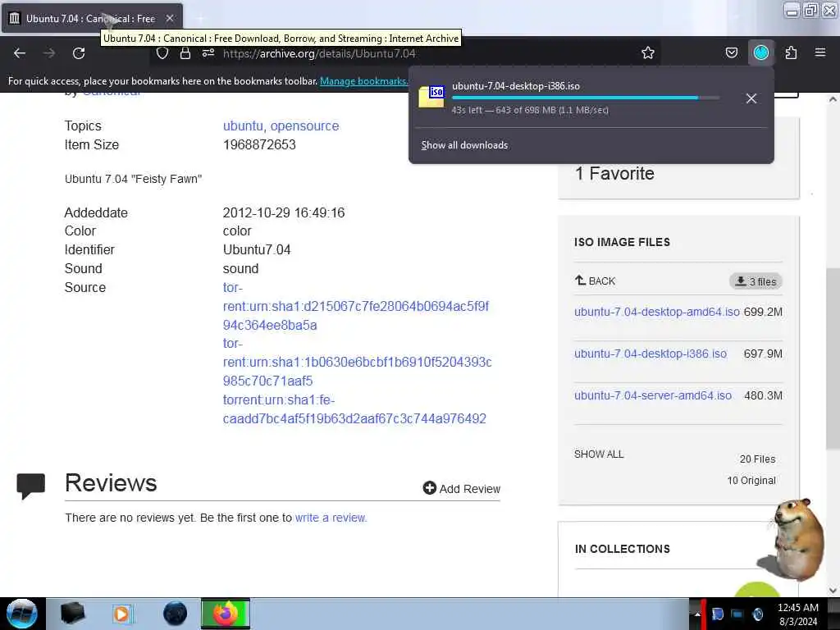Open Manage bookmarks link

[363, 81]
